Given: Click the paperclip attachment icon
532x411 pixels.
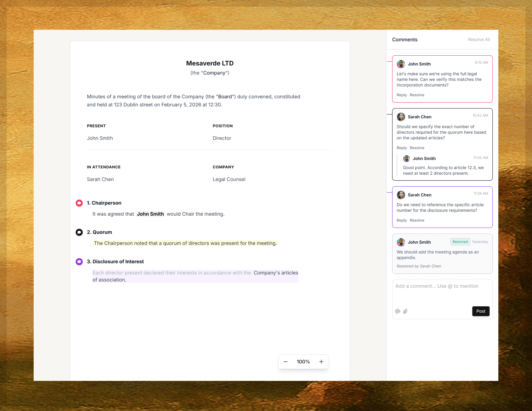Looking at the screenshot, I should point(405,311).
